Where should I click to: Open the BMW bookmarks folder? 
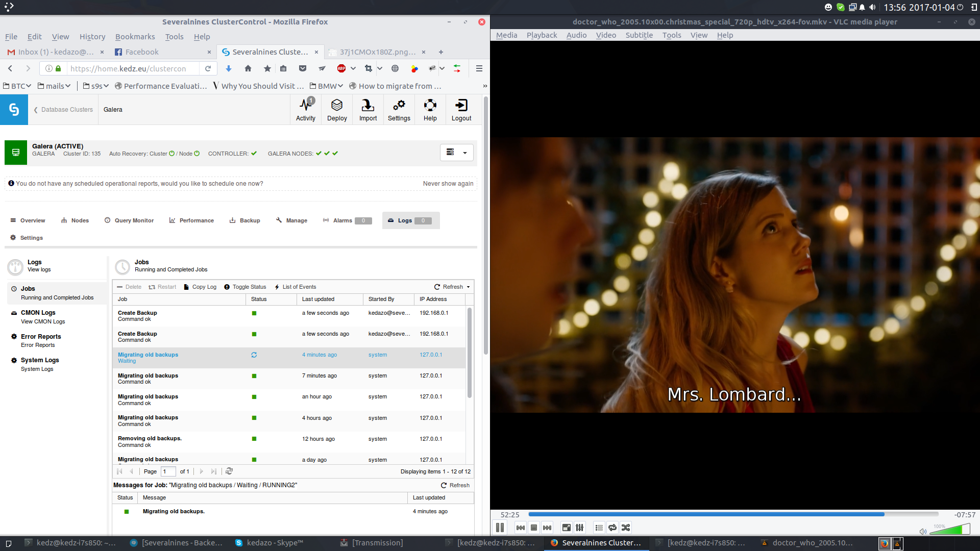(327, 86)
